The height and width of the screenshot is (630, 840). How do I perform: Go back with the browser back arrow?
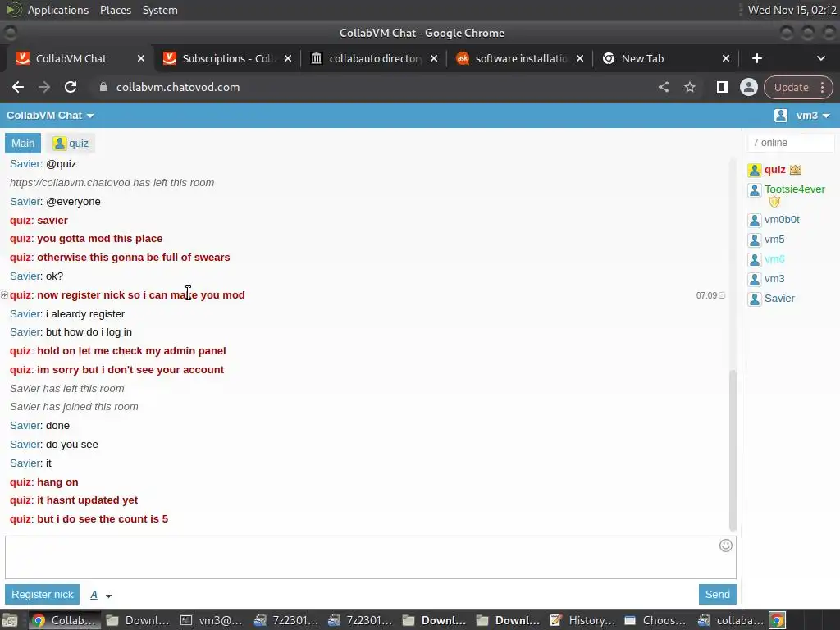(18, 87)
